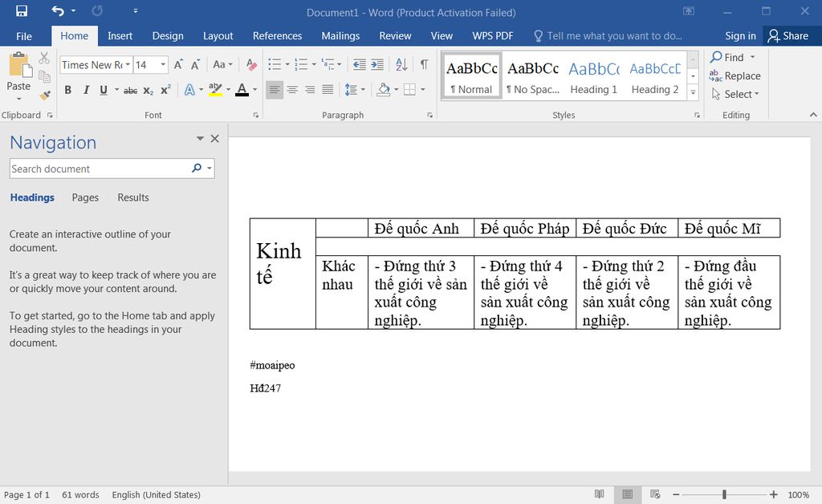Open the Select dropdown in Editing

pyautogui.click(x=735, y=95)
